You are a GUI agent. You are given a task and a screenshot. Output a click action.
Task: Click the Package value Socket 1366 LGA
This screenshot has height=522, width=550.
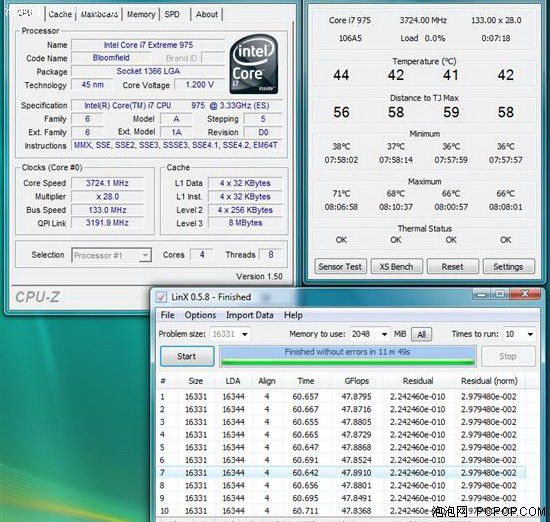click(x=148, y=71)
